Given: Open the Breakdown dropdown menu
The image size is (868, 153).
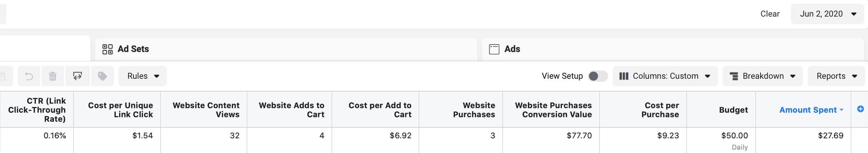Looking at the screenshot, I should coord(762,76).
